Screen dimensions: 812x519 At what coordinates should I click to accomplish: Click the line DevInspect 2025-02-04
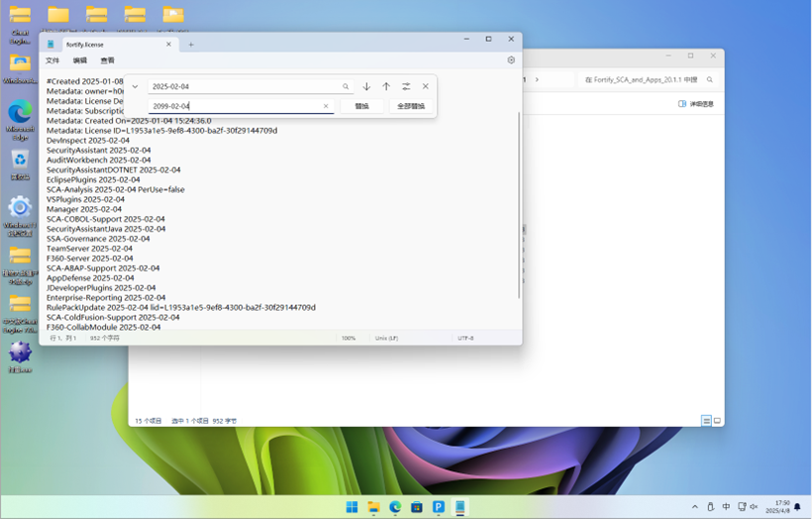[x=88, y=141]
